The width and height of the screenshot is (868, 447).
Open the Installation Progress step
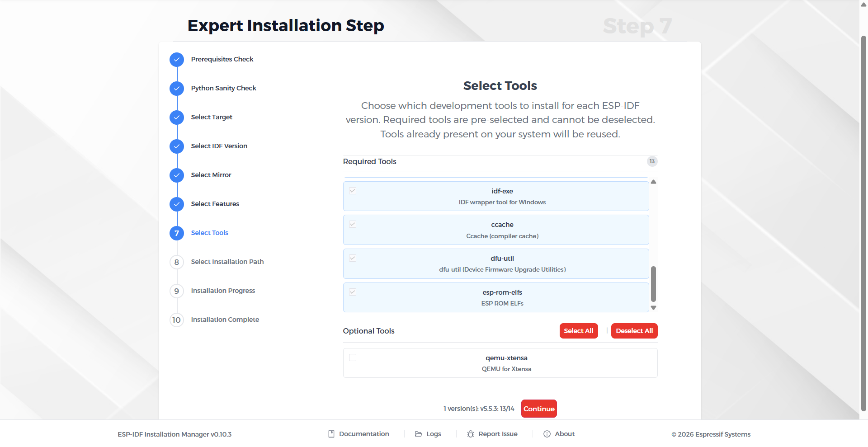(x=223, y=291)
